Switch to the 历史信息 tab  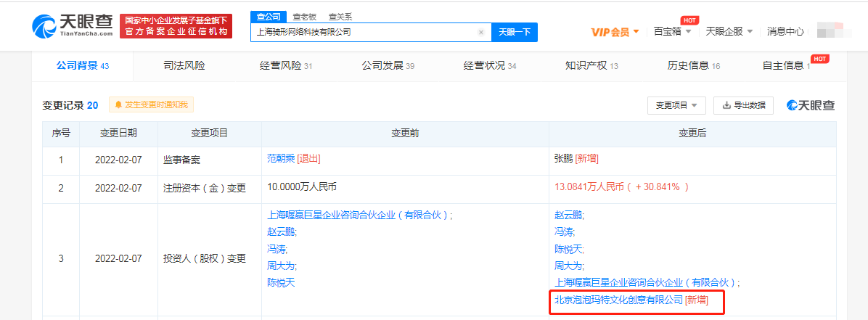(694, 66)
